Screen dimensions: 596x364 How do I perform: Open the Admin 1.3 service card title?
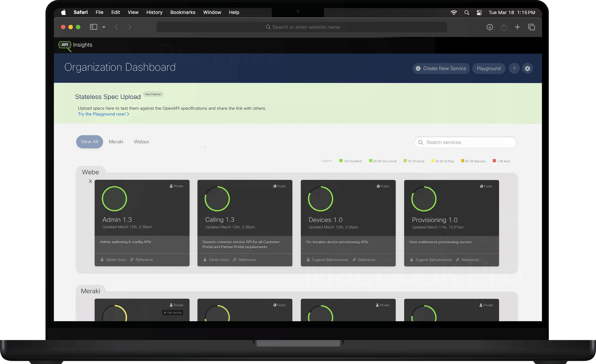[x=117, y=220]
